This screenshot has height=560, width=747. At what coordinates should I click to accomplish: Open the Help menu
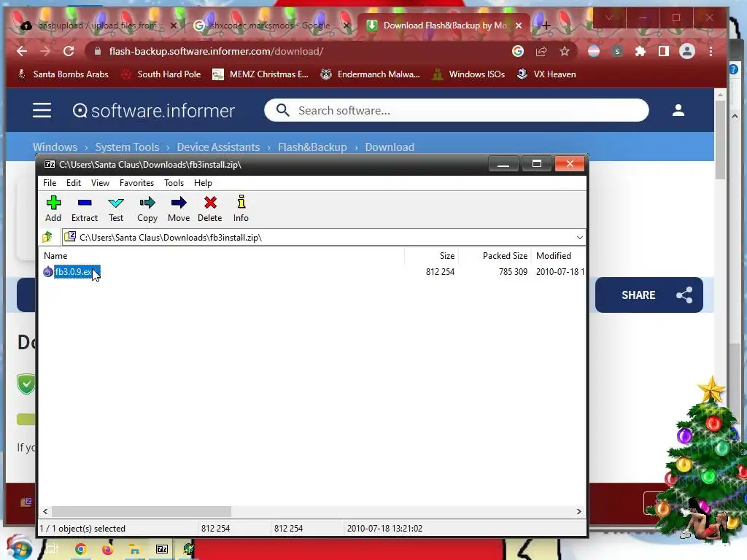pyautogui.click(x=203, y=183)
